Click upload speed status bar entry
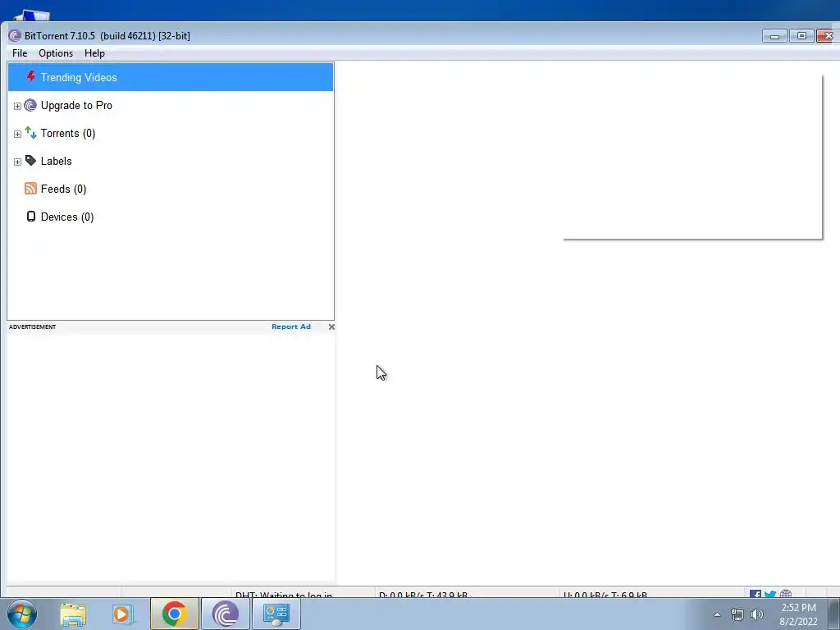 [x=605, y=595]
